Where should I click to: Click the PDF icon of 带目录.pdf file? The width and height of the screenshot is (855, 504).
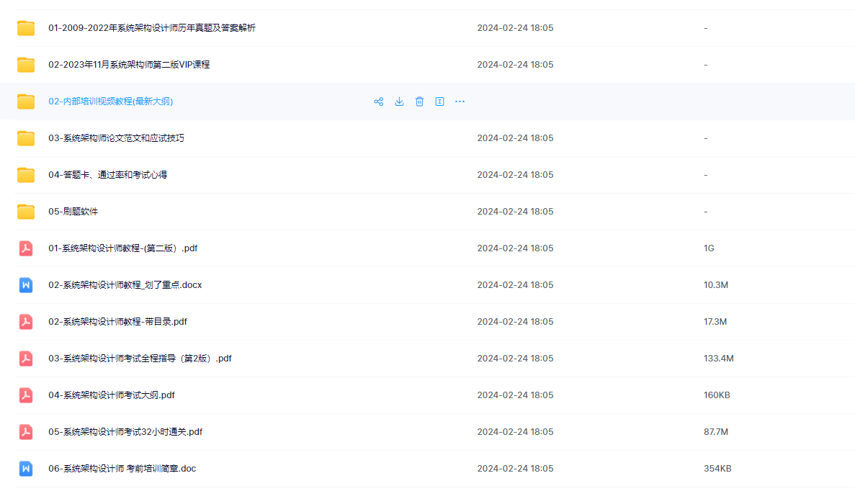pyautogui.click(x=26, y=322)
